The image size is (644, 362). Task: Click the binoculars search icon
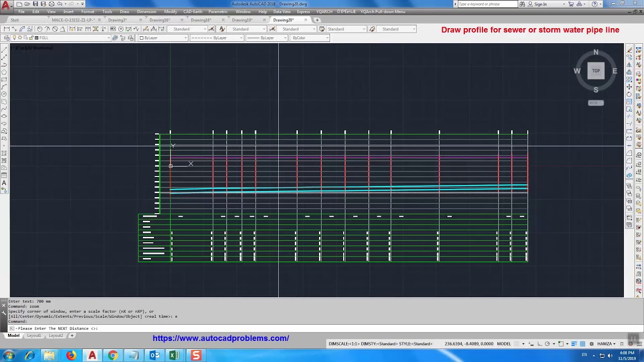[522, 4]
